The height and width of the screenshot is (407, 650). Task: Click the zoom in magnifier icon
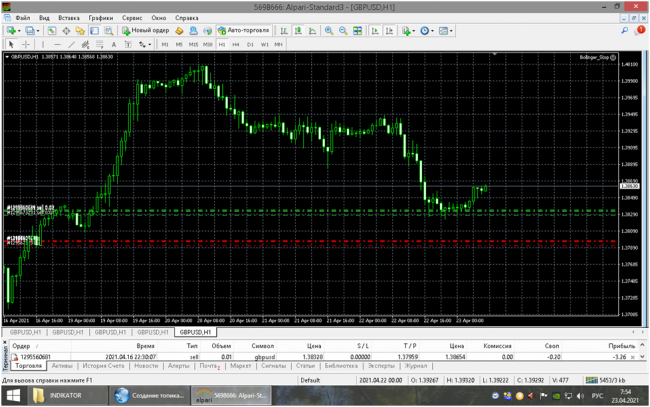[x=329, y=31]
